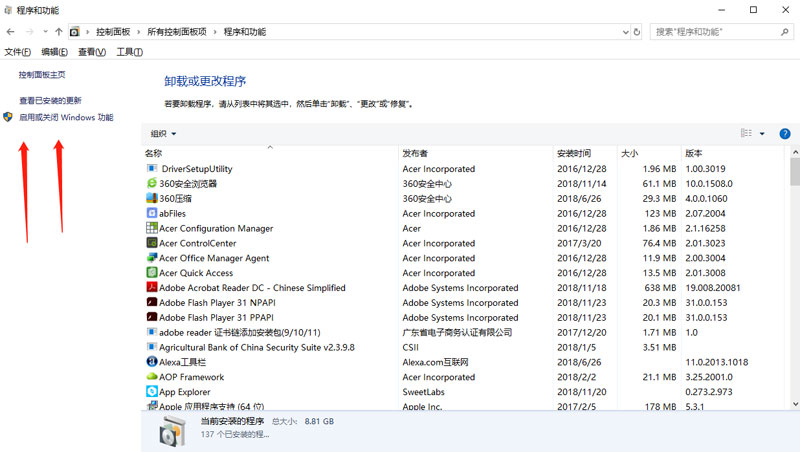Expand the address bar history dropdown
Viewport: 800px width, 452px height.
point(626,32)
